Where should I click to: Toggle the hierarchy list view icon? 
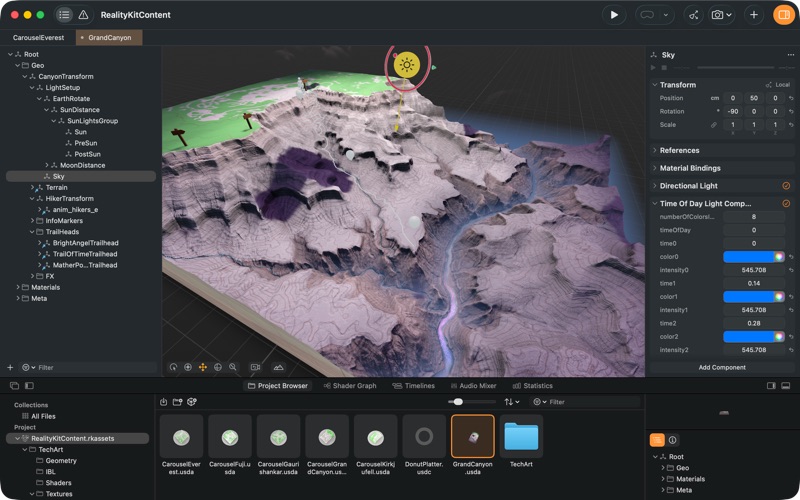point(64,15)
